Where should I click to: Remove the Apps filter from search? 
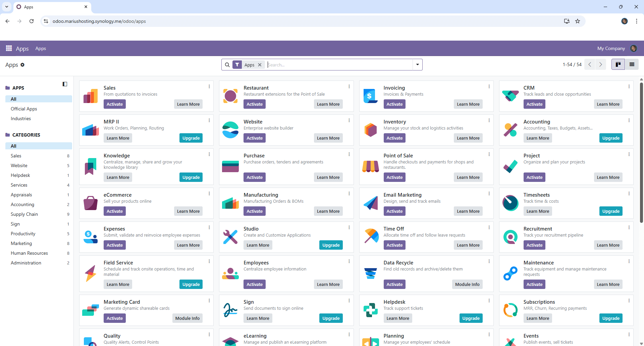[x=260, y=65]
